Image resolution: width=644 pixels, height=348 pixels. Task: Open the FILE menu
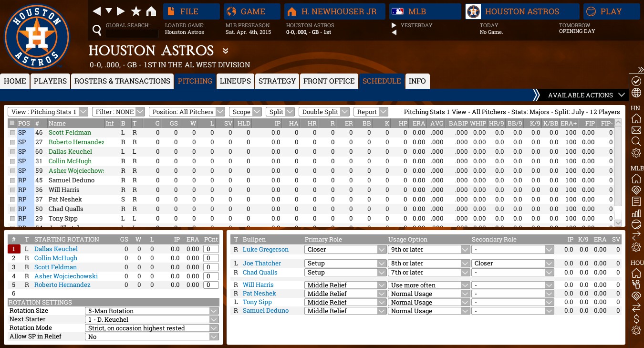point(191,11)
